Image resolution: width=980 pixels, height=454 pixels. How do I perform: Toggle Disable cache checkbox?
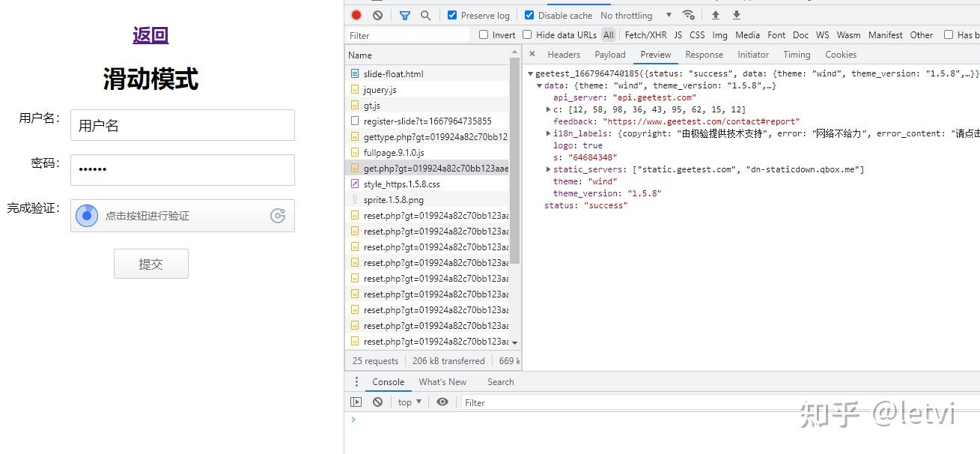(529, 15)
